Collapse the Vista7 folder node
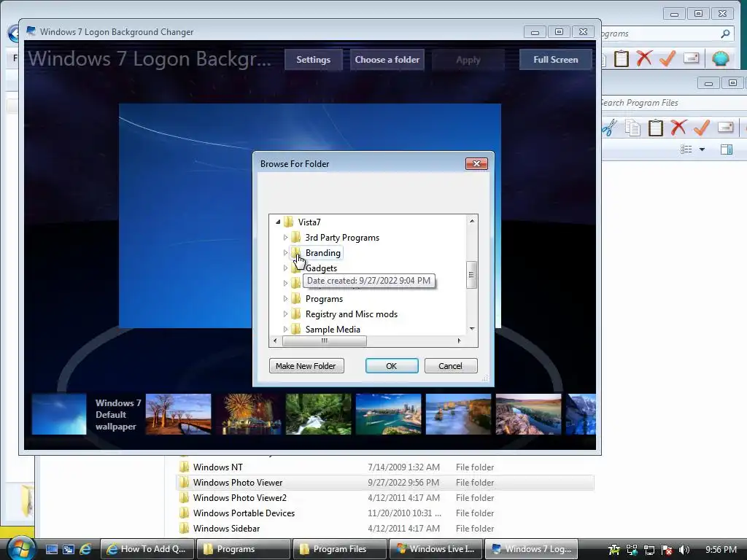The height and width of the screenshot is (560, 747). pos(278,222)
